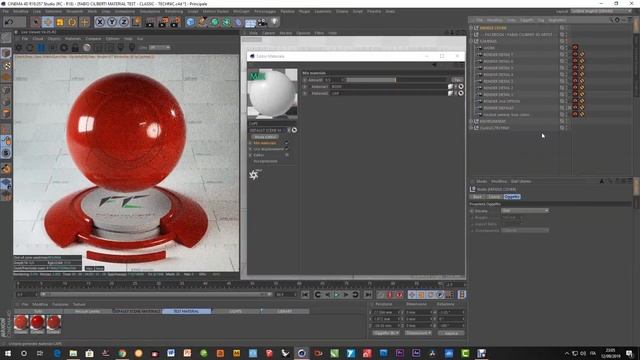Switch to TEST MATERIAL tab
The image size is (640, 360).
(187, 311)
